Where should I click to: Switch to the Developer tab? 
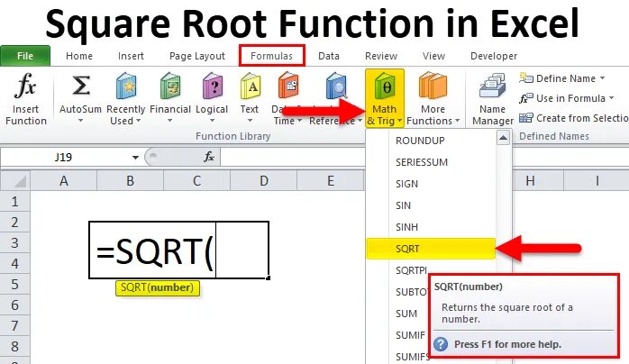click(494, 56)
